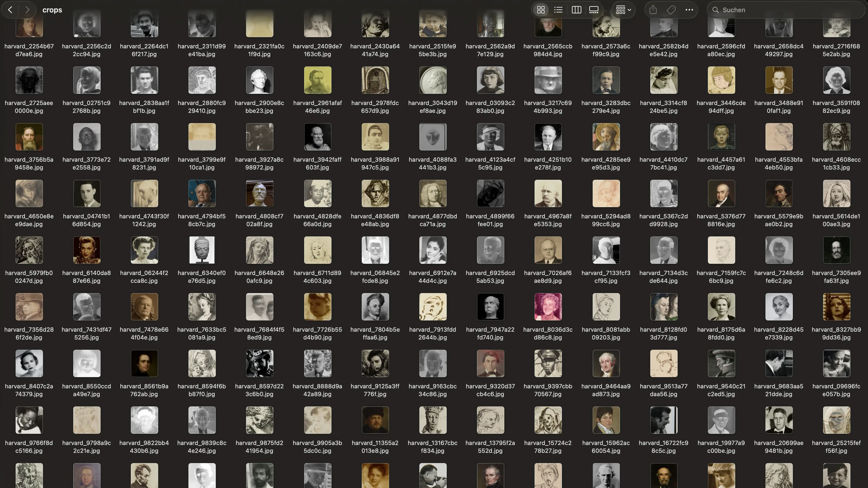
Task: Select the harvard_6912e7a44d4c.jpg thumbnail
Action: click(433, 250)
